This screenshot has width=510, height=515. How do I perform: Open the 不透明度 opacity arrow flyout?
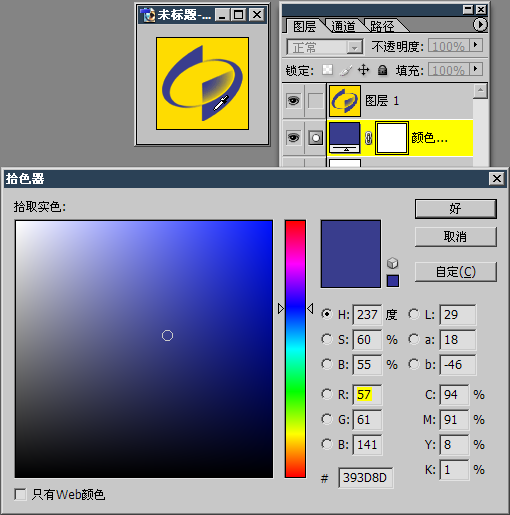(x=476, y=45)
